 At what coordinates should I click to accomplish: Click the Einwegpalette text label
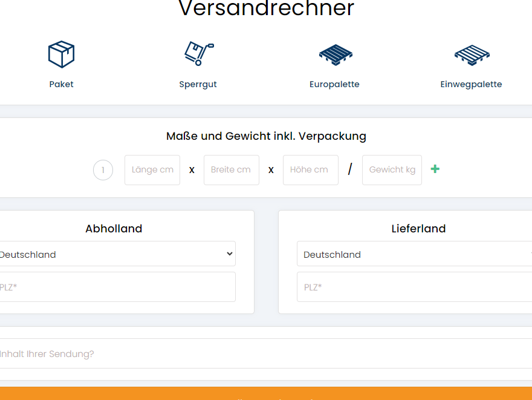pos(471,84)
